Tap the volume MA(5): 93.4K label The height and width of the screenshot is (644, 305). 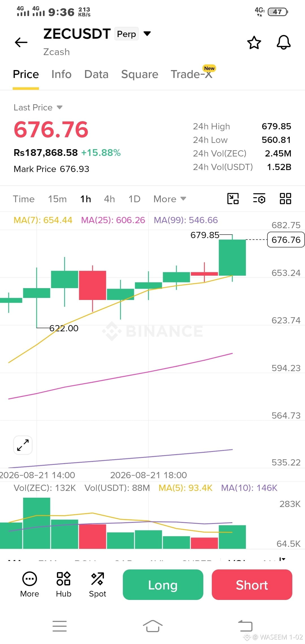click(185, 488)
